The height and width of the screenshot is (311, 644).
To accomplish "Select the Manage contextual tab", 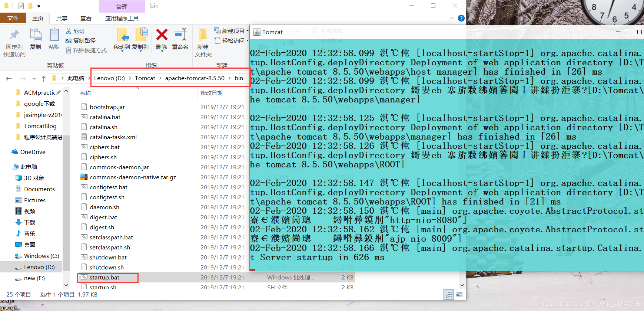I will tap(122, 7).
